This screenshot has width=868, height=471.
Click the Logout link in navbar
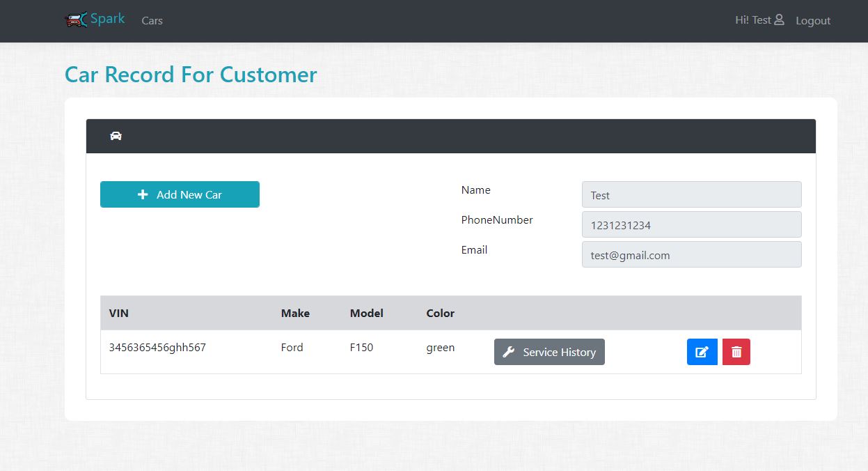coord(813,20)
